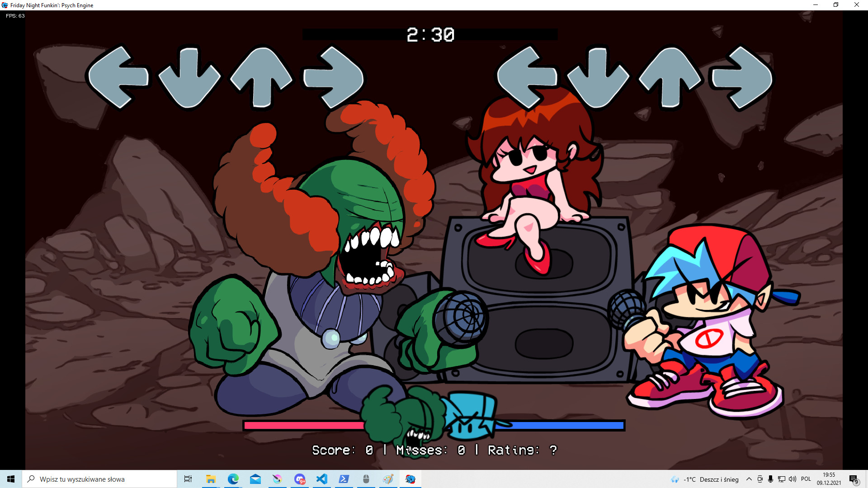Close the Friday Night Funkin' window

click(x=857, y=5)
